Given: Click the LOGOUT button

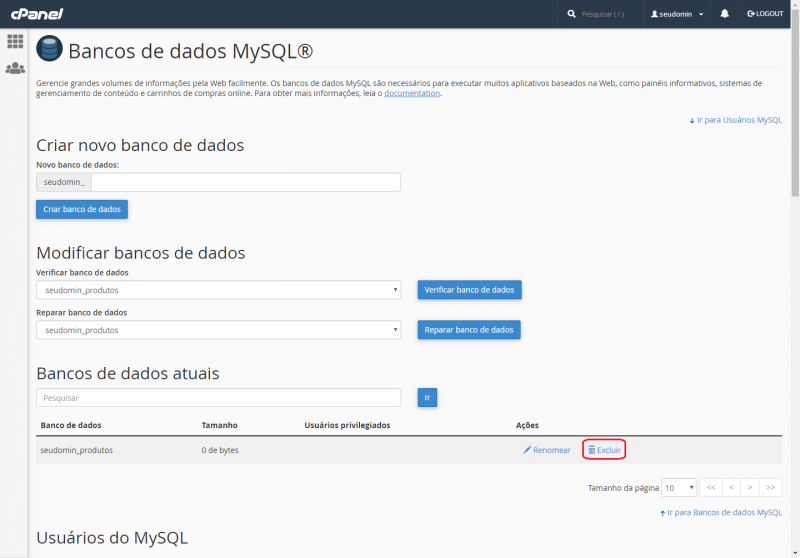Looking at the screenshot, I should point(765,14).
